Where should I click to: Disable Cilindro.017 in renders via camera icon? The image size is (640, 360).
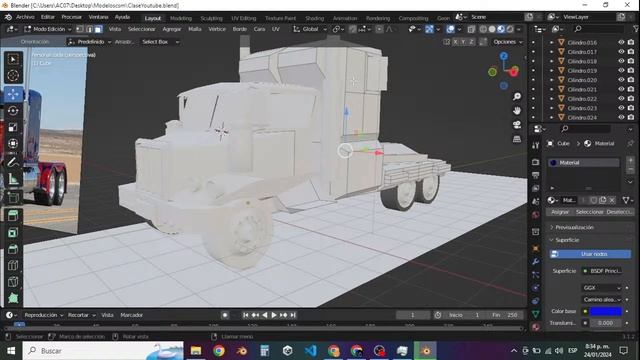[x=631, y=52]
